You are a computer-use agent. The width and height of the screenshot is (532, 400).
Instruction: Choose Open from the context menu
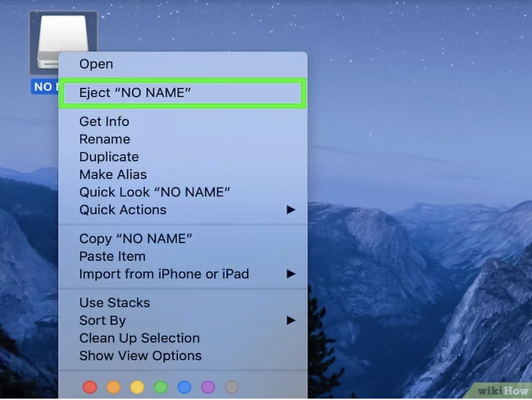(x=96, y=64)
